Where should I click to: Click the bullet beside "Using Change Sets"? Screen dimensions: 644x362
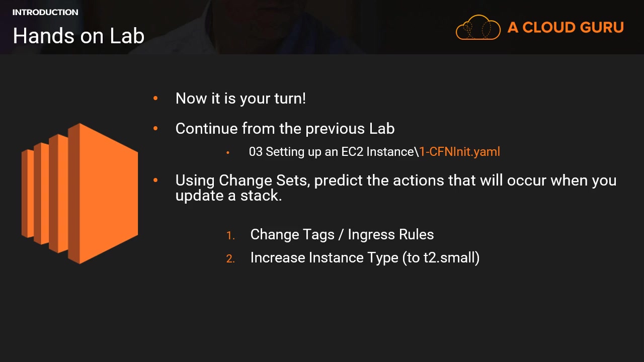[155, 180]
